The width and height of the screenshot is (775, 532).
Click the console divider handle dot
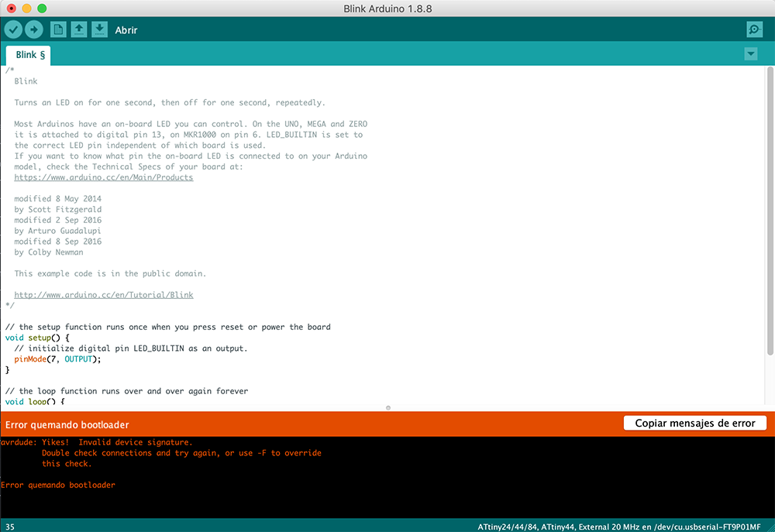[388, 407]
